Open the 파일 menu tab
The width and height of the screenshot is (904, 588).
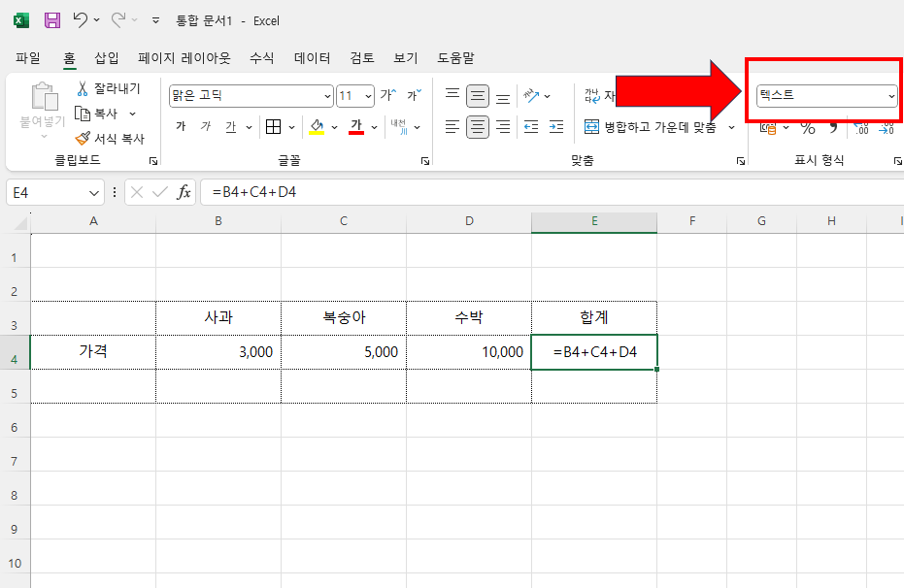coord(27,58)
